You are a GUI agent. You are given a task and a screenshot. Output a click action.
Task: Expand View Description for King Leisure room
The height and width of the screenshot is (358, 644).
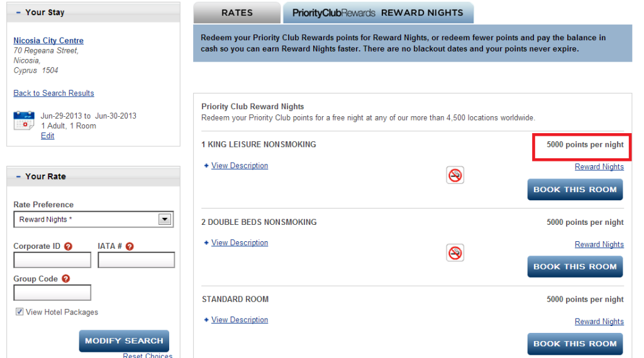(239, 166)
